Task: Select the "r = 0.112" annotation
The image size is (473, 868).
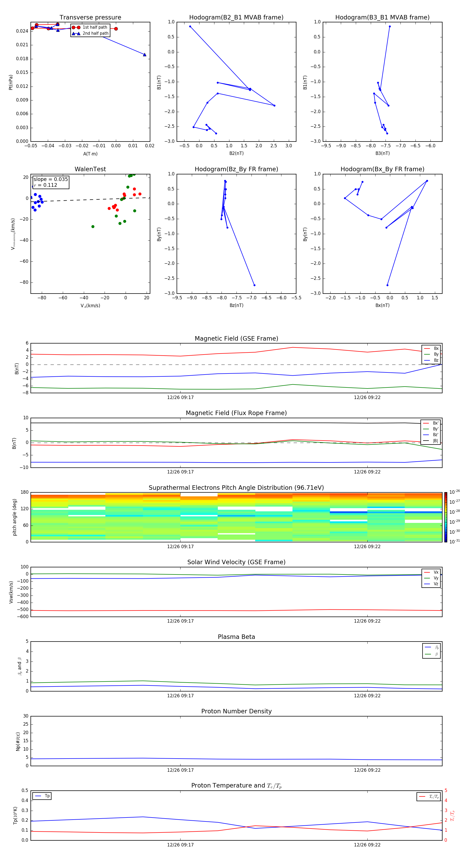Action: click(x=45, y=185)
